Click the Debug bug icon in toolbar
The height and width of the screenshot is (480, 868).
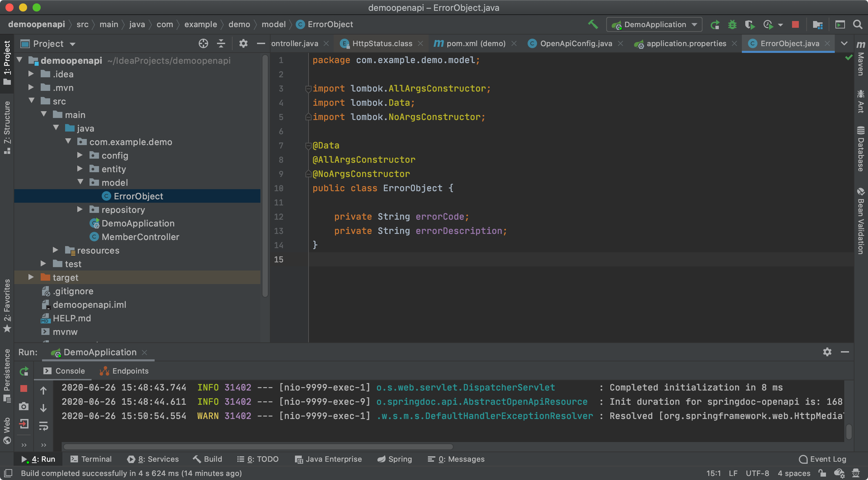click(x=732, y=24)
